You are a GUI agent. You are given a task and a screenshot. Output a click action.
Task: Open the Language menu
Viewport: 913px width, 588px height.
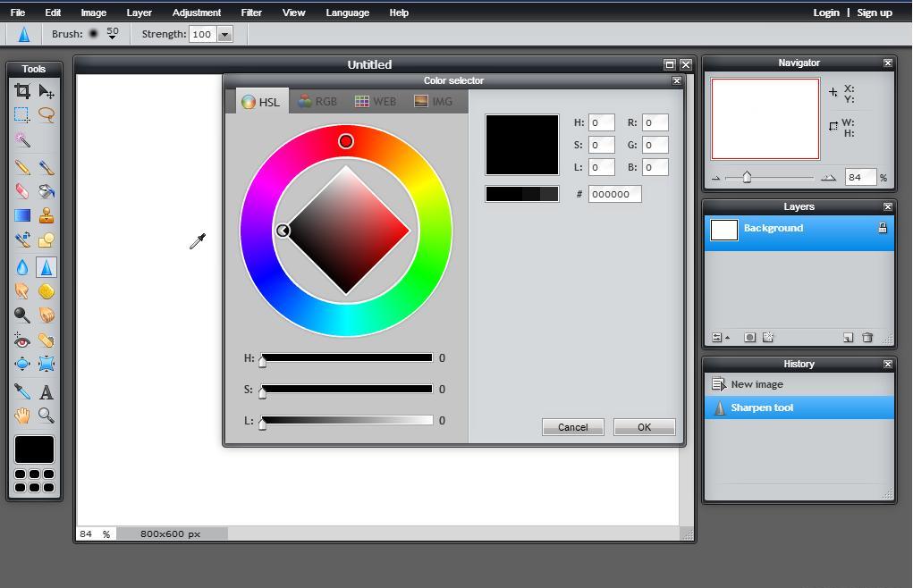[x=348, y=13]
